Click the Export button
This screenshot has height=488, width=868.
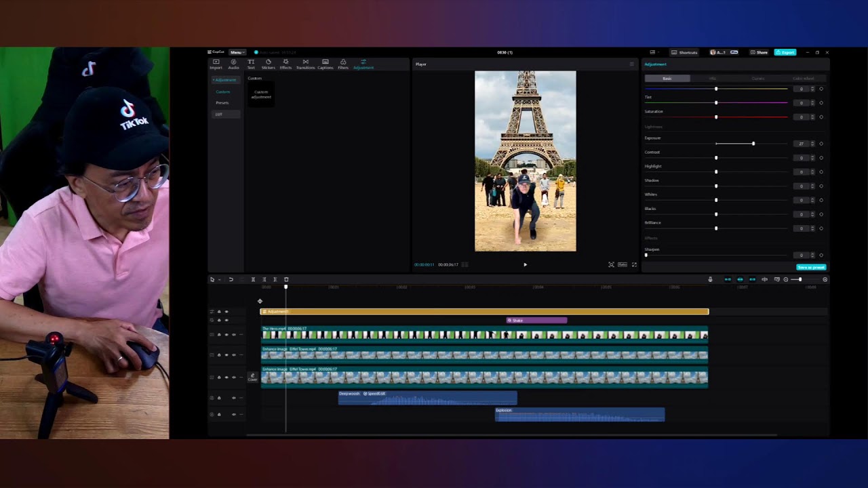785,52
